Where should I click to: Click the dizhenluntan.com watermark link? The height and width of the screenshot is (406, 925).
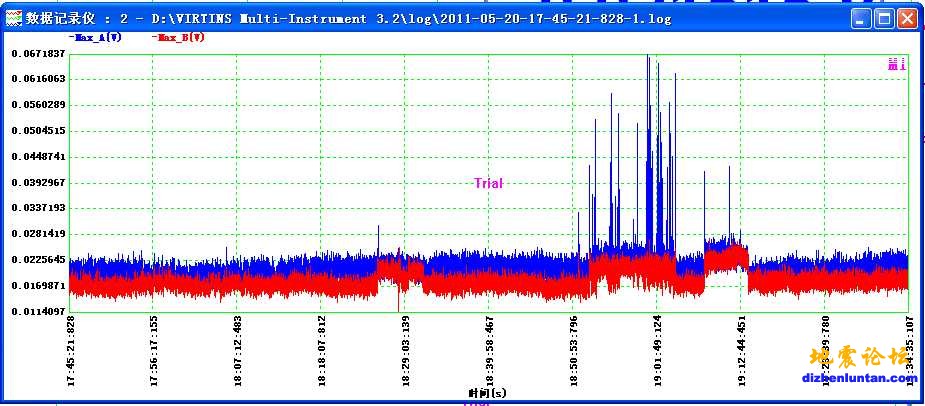(x=859, y=377)
